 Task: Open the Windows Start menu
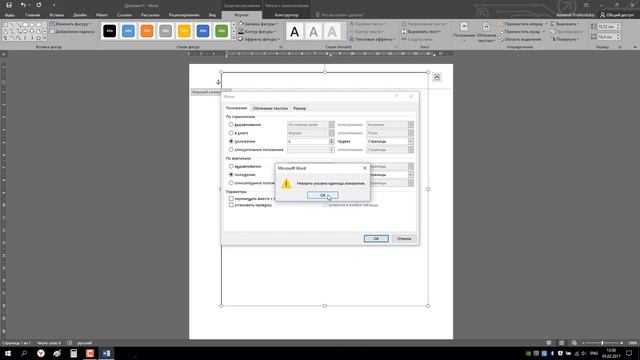pos(8,353)
